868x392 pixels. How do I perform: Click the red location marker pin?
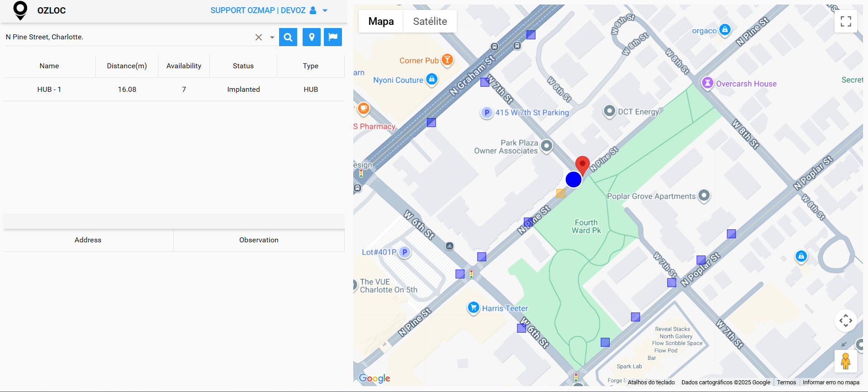pyautogui.click(x=583, y=165)
